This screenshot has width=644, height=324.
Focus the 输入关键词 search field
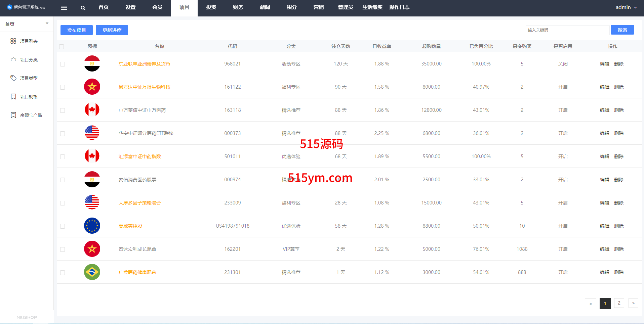point(567,30)
